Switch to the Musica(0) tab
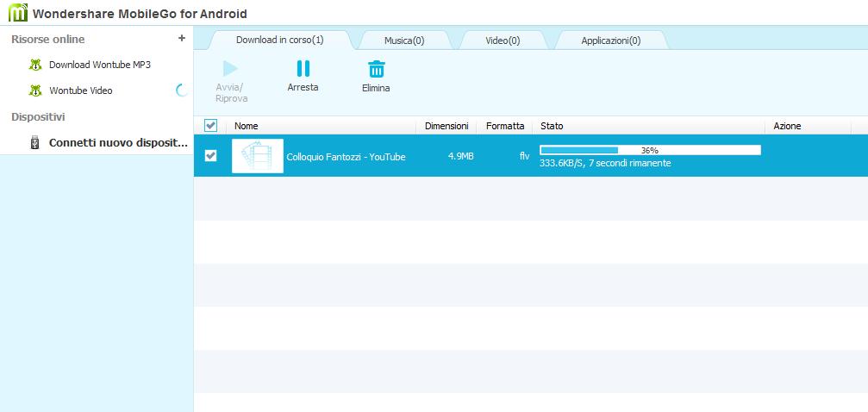868x412 pixels. pos(404,41)
